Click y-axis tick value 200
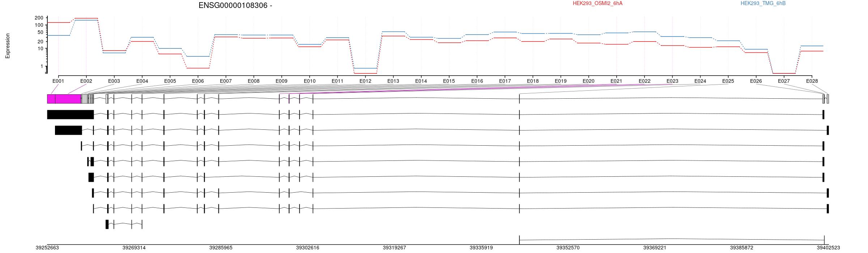This screenshot has height=253, width=868. click(39, 18)
